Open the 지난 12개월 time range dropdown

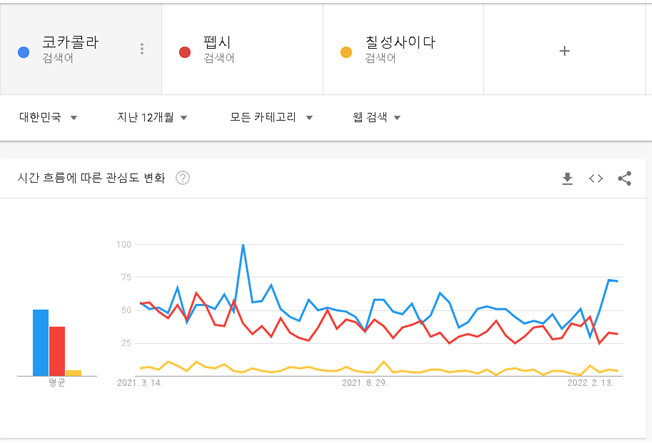(152, 117)
